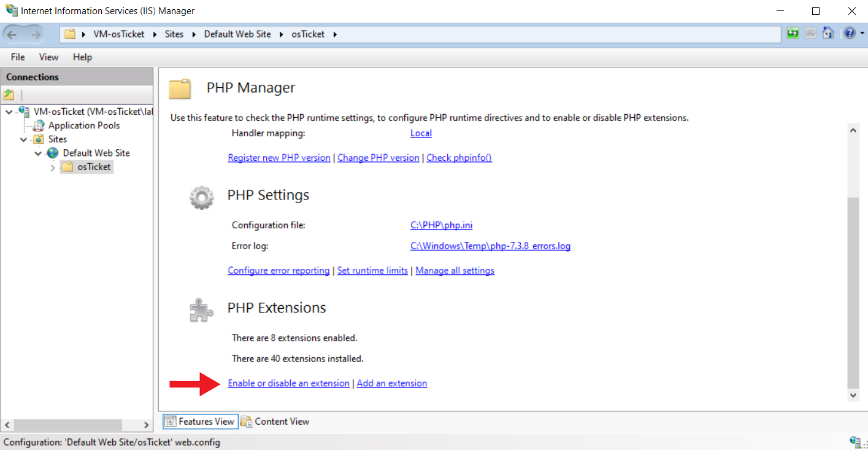868x450 pixels.
Task: Click the PHP Manager scrollbar down arrow
Action: 853,396
